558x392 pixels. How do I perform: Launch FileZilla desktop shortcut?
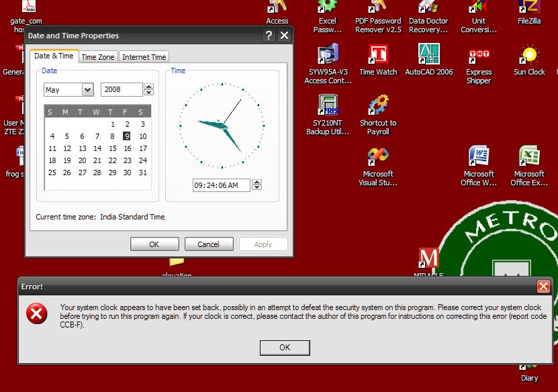point(529,13)
